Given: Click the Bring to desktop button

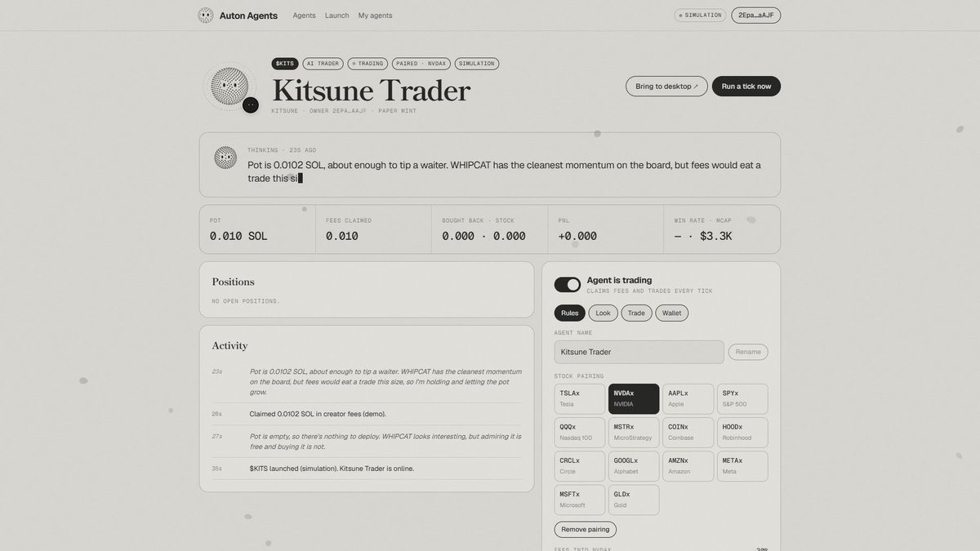Looking at the screenshot, I should 666,86.
